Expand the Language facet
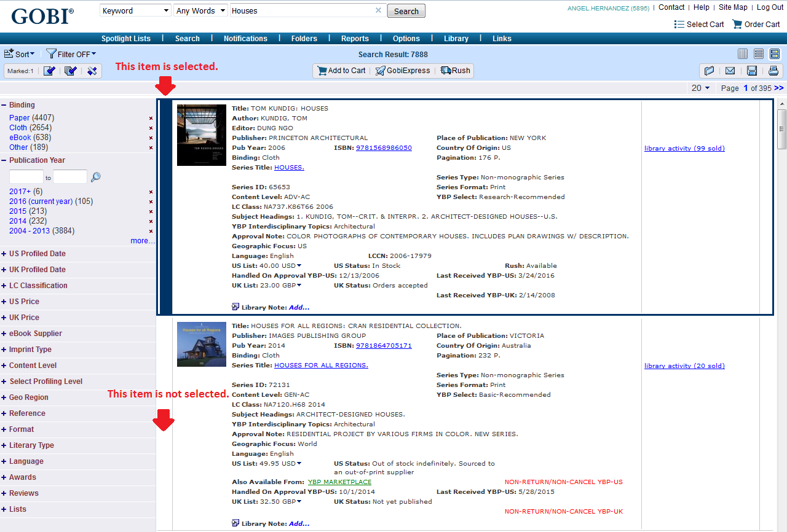Screen dimensions: 787x532 pos(4,461)
